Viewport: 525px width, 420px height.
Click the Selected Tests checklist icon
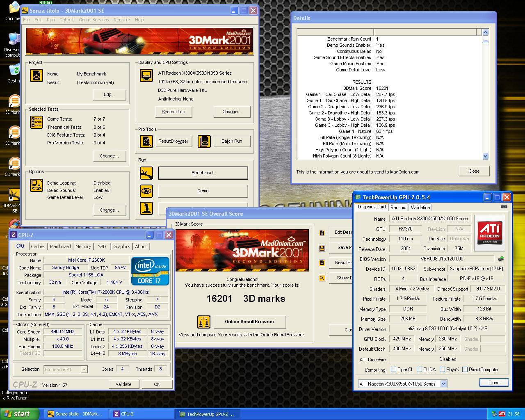[37, 122]
